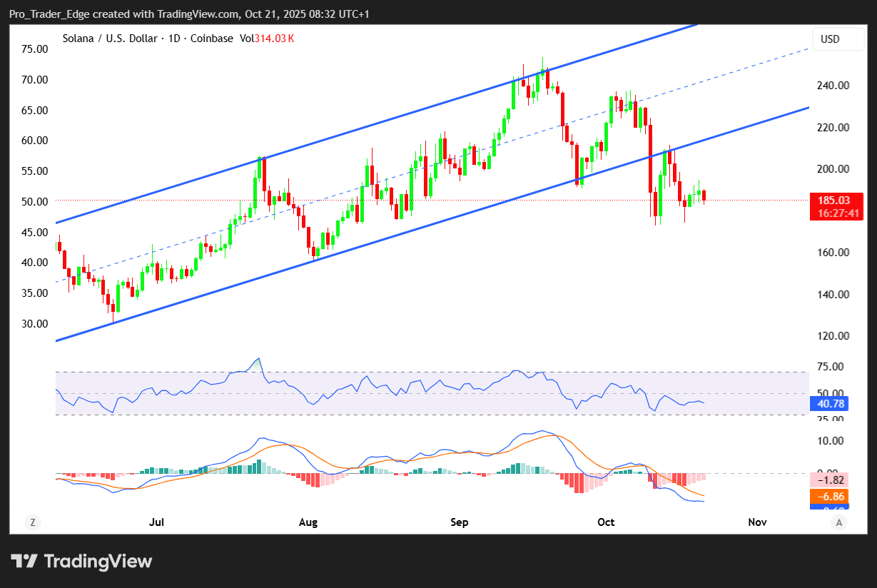The width and height of the screenshot is (877, 588).
Task: Click the 160.00 mark on the right price scale
Action: (x=834, y=253)
